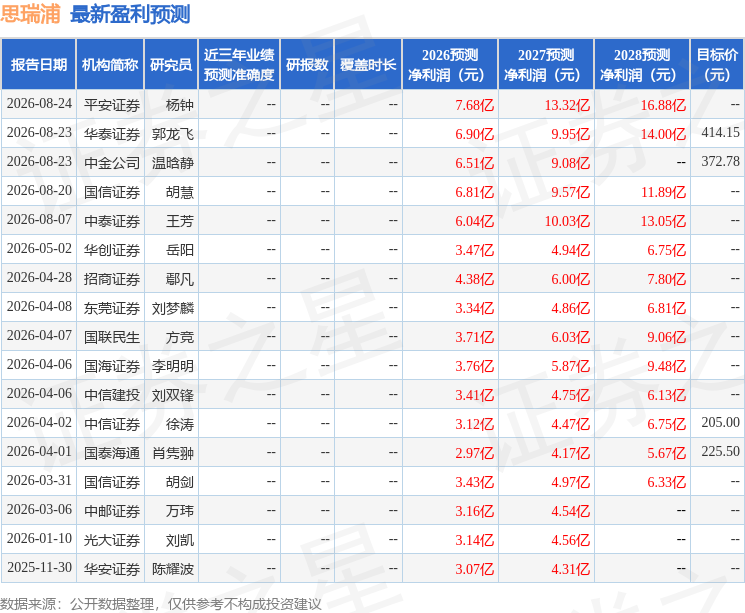Click the 数据来源 footnote text
745x613 pixels.
click(x=161, y=604)
